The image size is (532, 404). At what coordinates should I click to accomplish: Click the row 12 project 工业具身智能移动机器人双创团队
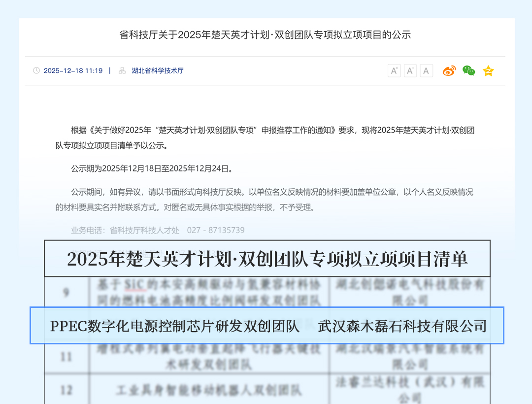tap(209, 390)
